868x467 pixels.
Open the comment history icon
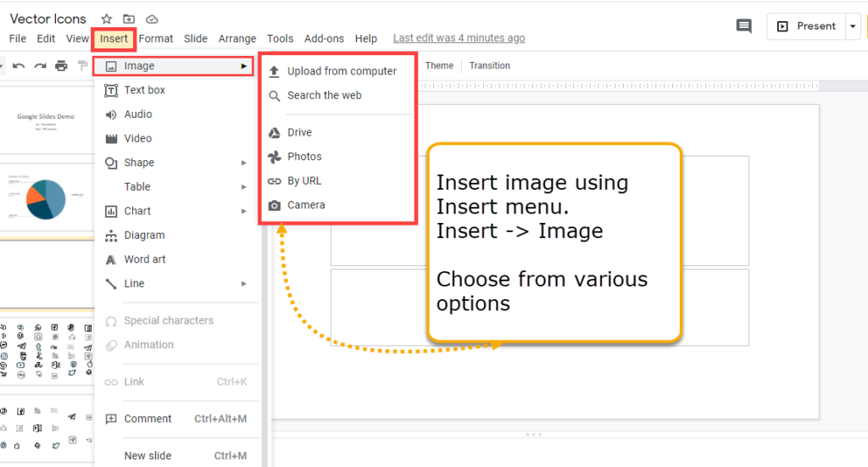pos(743,26)
